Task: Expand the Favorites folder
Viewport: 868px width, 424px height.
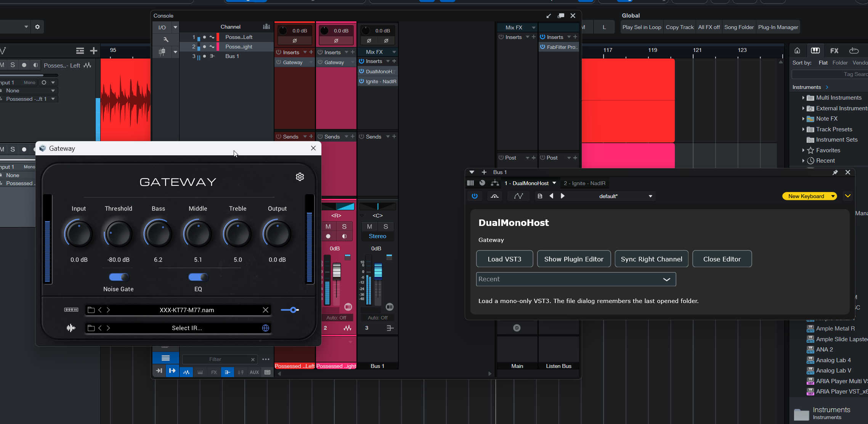Action: [x=803, y=150]
